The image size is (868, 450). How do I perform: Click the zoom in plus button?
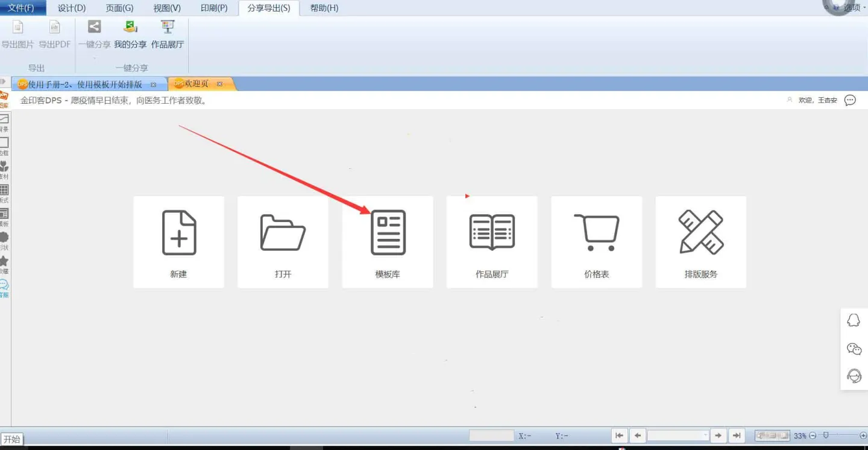(x=864, y=436)
